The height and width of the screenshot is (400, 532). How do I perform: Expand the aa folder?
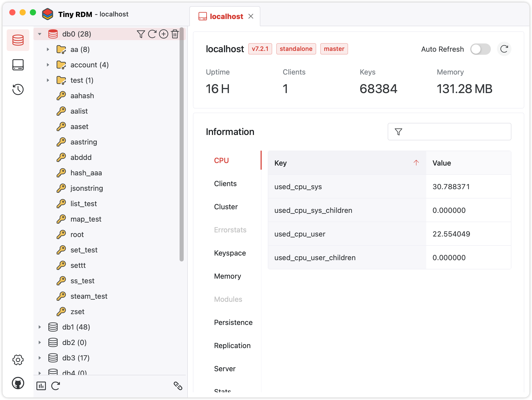[48, 49]
